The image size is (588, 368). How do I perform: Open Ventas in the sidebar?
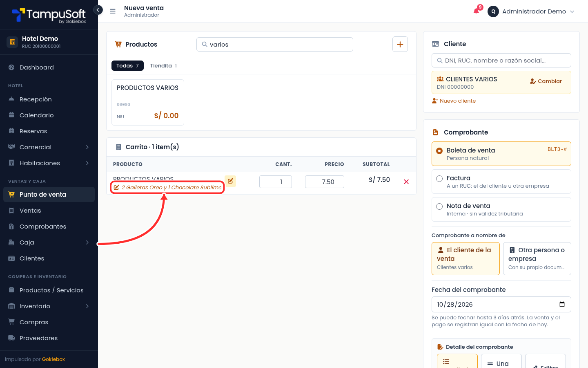pos(49,211)
